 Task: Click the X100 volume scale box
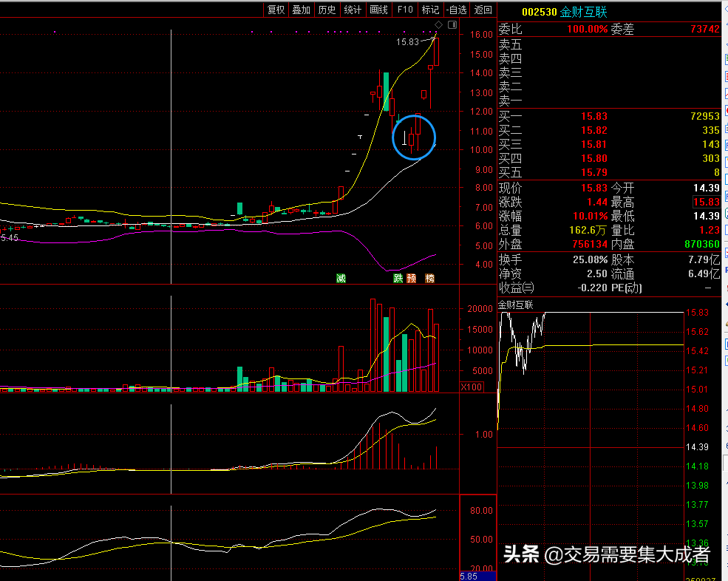tap(471, 387)
